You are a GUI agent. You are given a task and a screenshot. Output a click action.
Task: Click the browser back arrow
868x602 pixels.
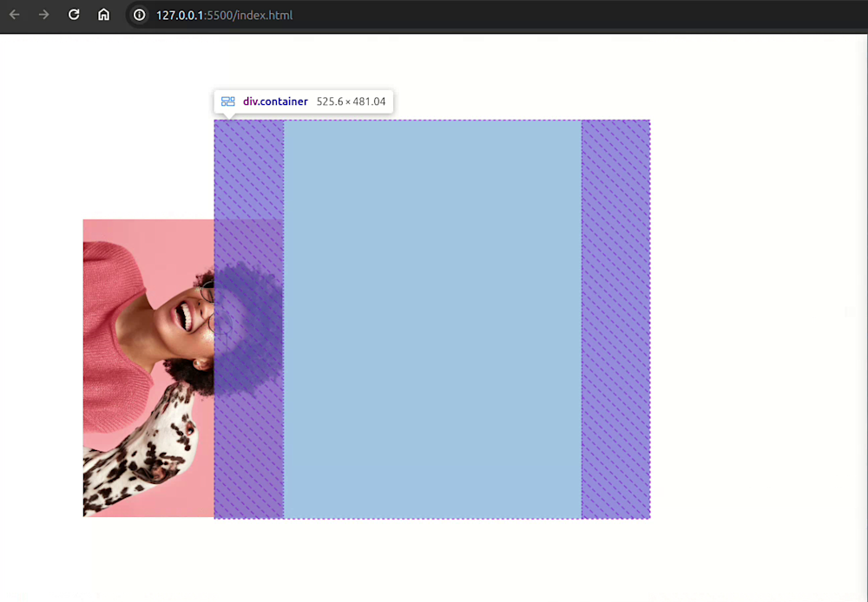click(x=15, y=15)
